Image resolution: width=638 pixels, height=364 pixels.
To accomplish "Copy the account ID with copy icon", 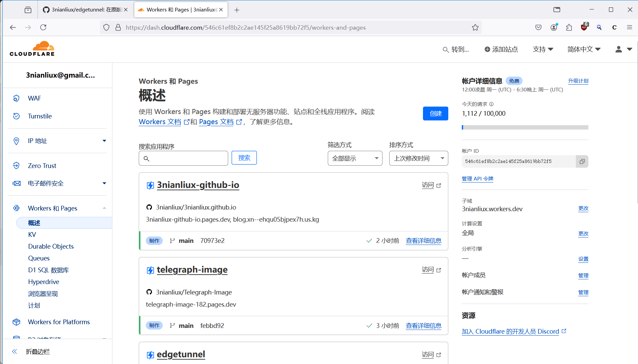I will 582,162.
